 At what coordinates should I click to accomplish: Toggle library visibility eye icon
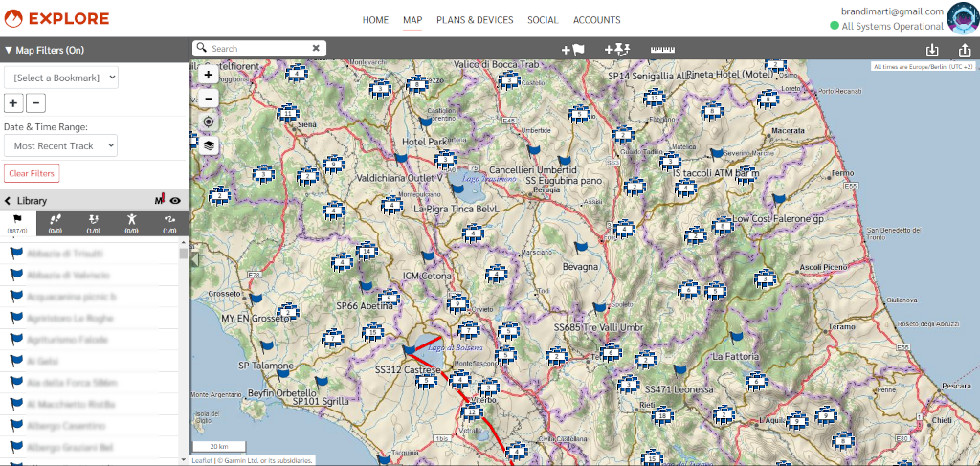pyautogui.click(x=175, y=200)
